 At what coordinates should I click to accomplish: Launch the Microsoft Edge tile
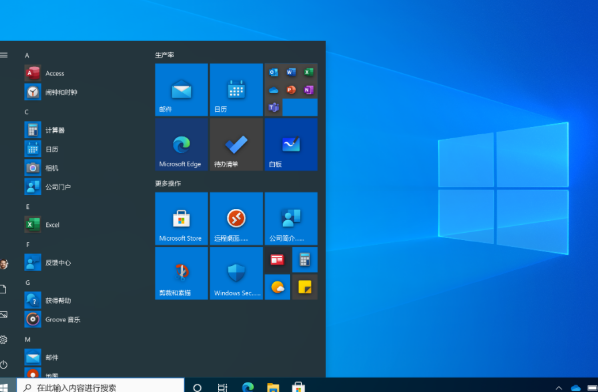(x=182, y=144)
